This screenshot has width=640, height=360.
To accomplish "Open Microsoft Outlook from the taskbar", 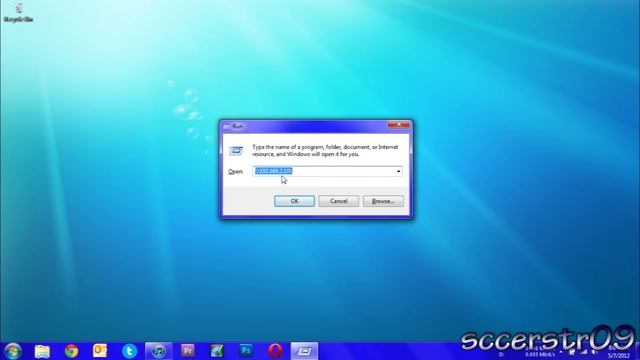I will pos(100,351).
